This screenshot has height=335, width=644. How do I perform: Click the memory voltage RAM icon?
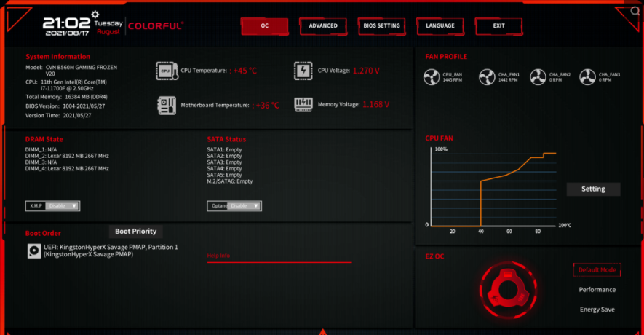303,105
